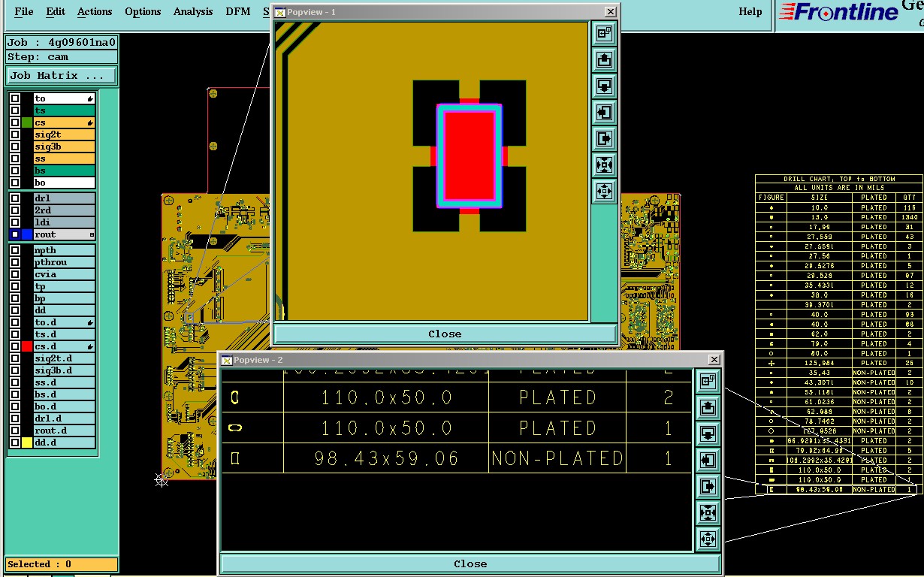Open the DFM menu
The width and height of the screenshot is (924, 577).
pos(239,11)
